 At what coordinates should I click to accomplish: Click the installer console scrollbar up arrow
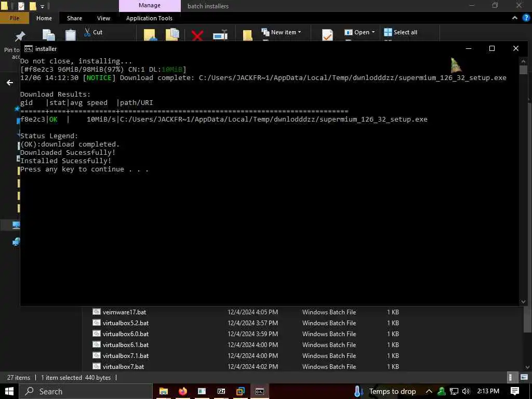523,61
